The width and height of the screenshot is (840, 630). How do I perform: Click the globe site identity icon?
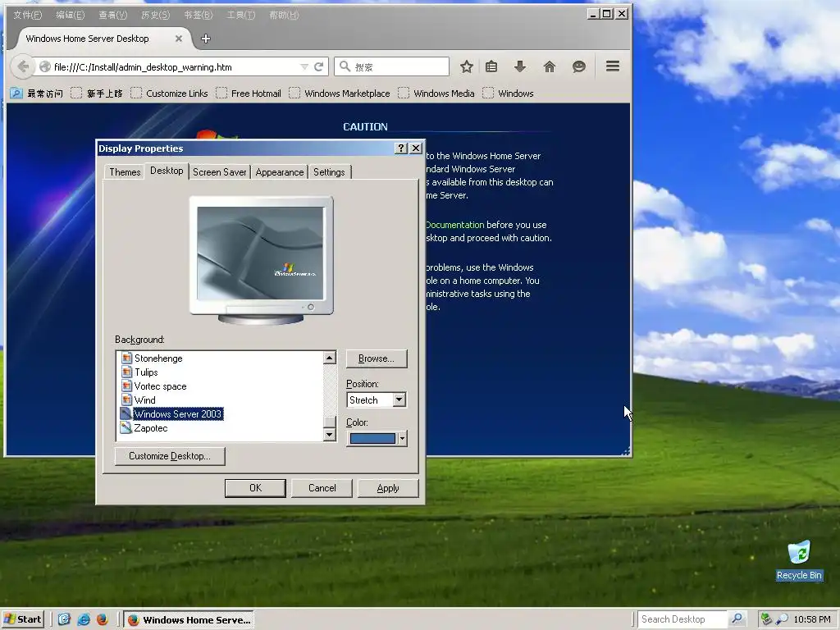tap(45, 67)
